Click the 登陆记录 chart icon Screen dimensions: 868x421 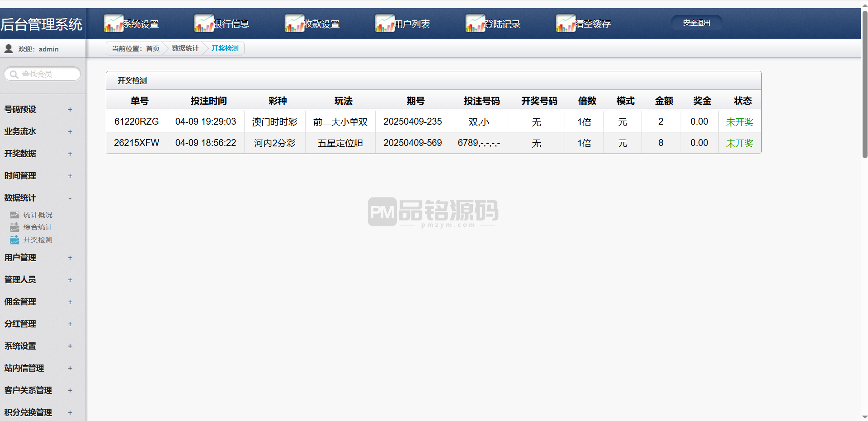point(475,23)
